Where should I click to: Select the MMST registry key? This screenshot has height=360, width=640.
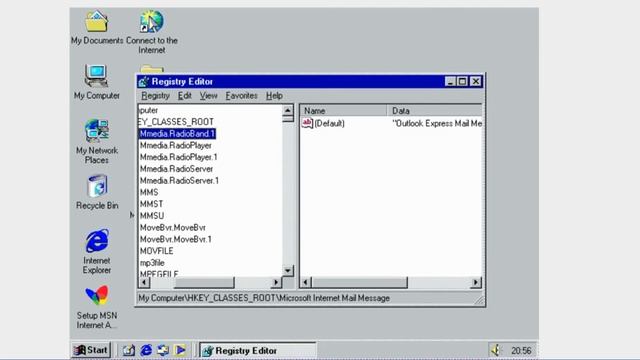coord(151,204)
